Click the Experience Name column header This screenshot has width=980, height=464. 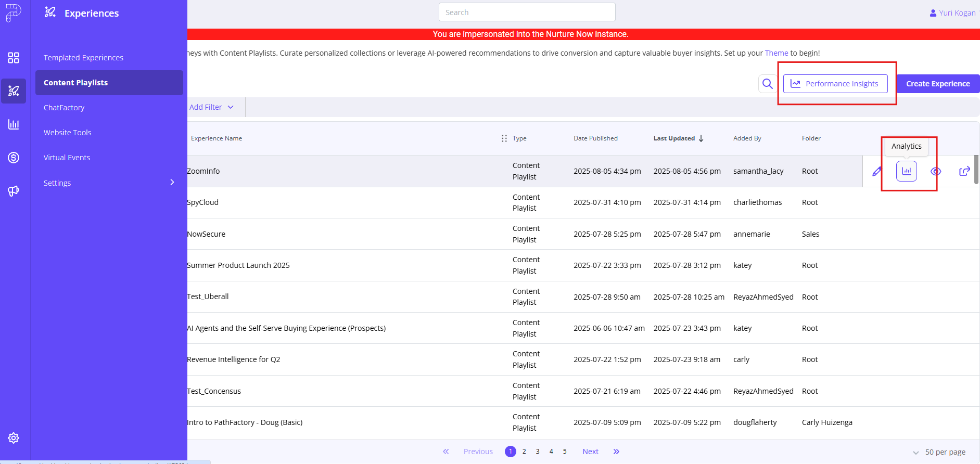point(216,138)
